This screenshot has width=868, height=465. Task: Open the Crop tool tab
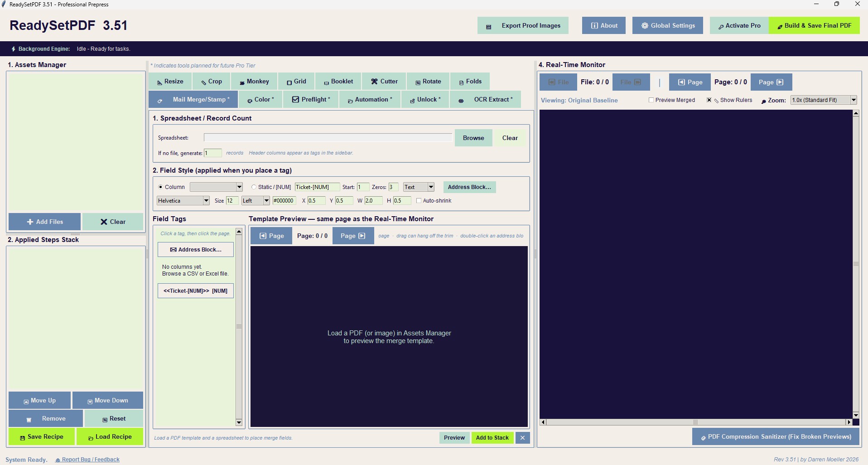[212, 82]
